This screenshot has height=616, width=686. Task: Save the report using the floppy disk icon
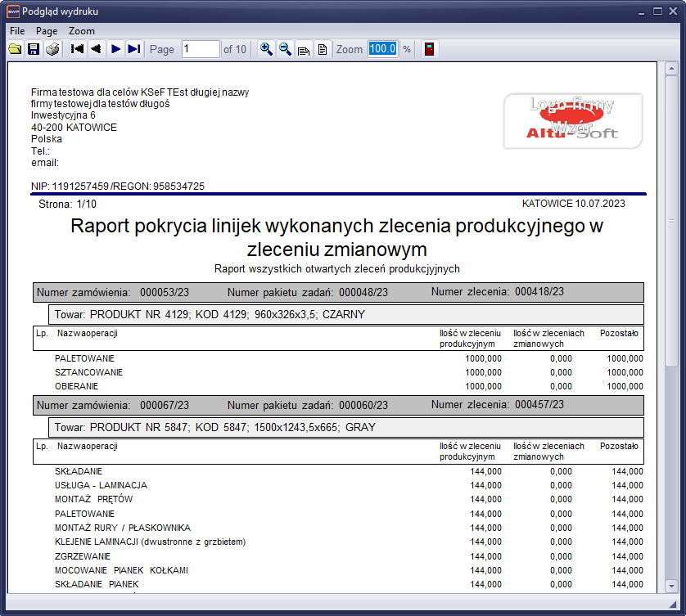[34, 49]
